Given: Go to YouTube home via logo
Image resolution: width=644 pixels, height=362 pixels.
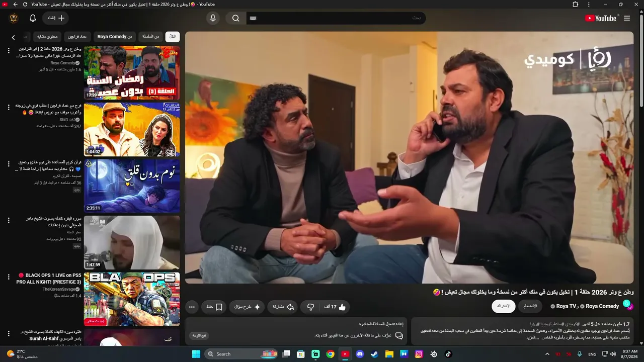Looking at the screenshot, I should [x=601, y=18].
